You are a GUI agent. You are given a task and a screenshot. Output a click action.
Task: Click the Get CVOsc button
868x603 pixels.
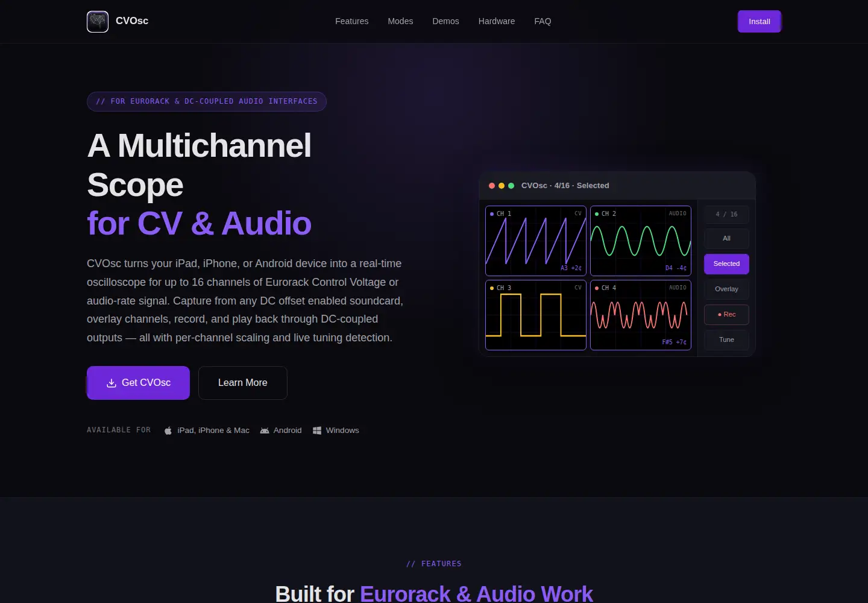138,383
